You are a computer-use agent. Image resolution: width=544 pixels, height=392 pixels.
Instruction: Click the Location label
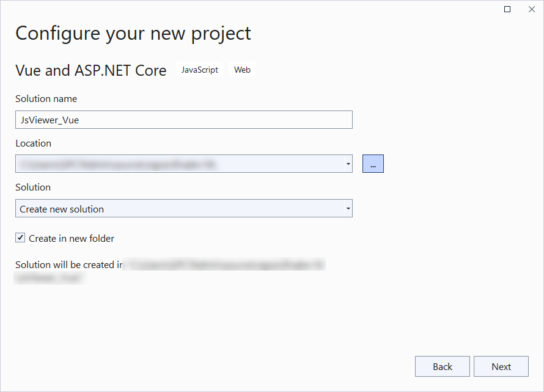tap(33, 143)
